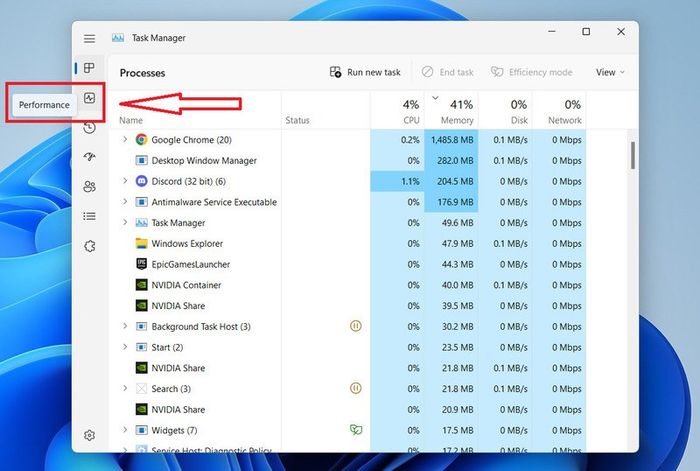Open the Details list sidebar icon
Image resolution: width=700 pixels, height=471 pixels.
click(90, 216)
